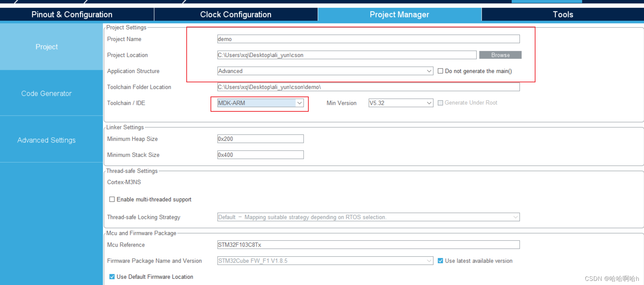The height and width of the screenshot is (285, 644).
Task: Select the Project side section
Action: coord(47,47)
